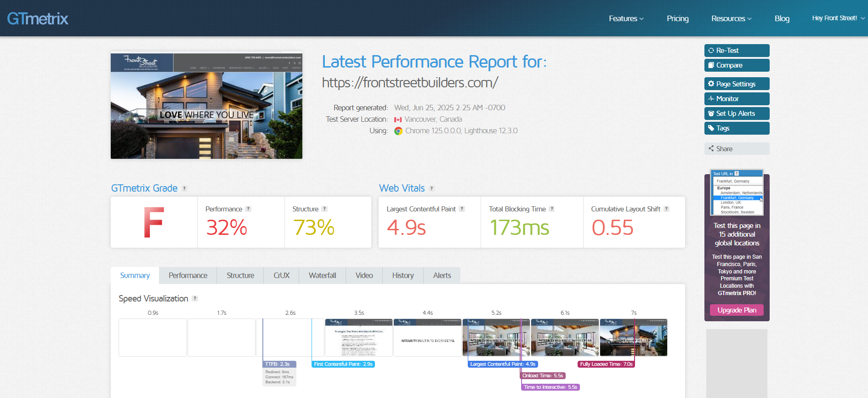Open the 3.5s filmstrip frame

point(359,337)
